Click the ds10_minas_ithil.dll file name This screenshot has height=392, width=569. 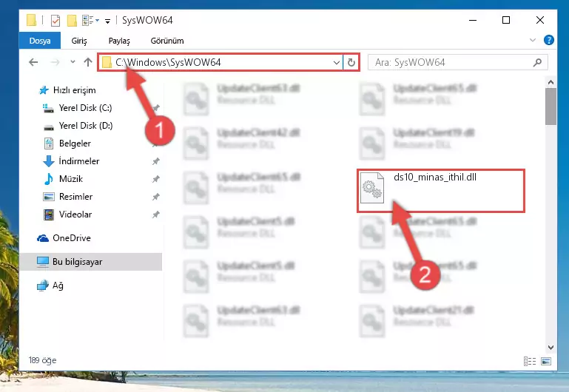pyautogui.click(x=435, y=178)
